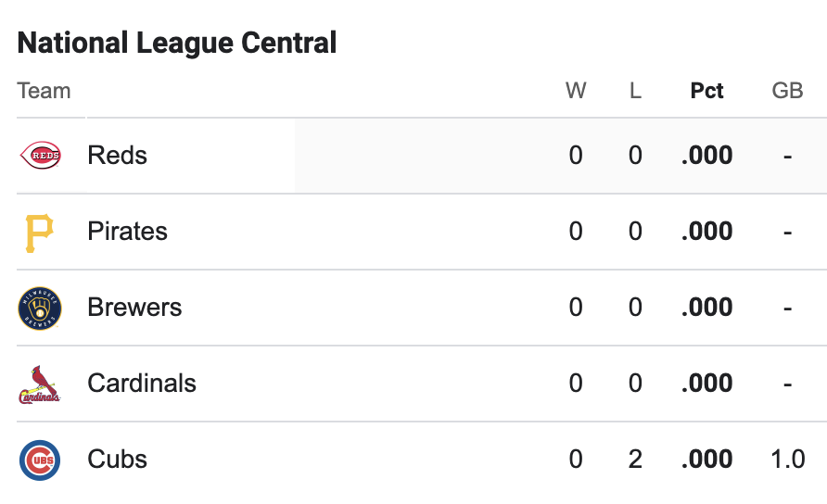The image size is (827, 504).
Task: Click the Chicago Cubs logo
Action: 40,460
